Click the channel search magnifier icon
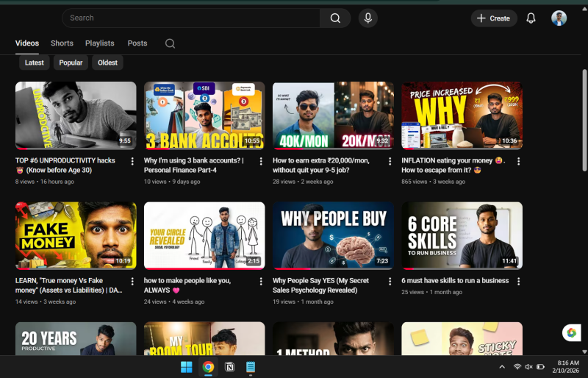 pos(170,43)
